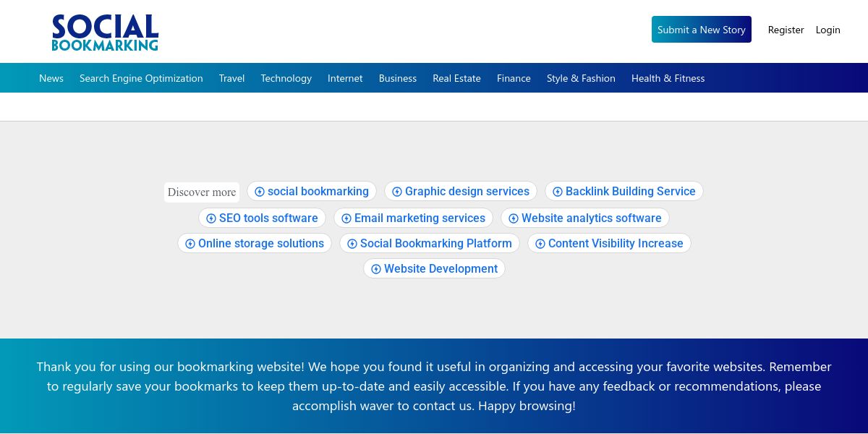
Task: Browse the Business category
Action: point(398,78)
